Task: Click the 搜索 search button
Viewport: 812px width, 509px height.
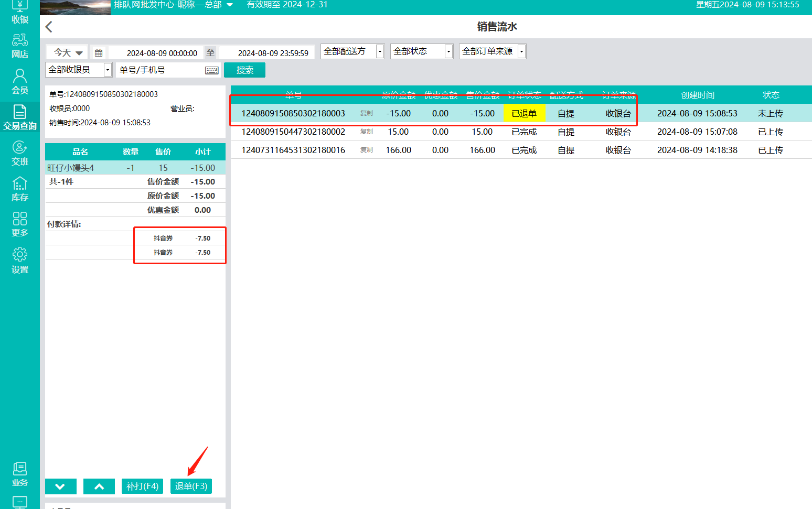Action: pyautogui.click(x=244, y=70)
